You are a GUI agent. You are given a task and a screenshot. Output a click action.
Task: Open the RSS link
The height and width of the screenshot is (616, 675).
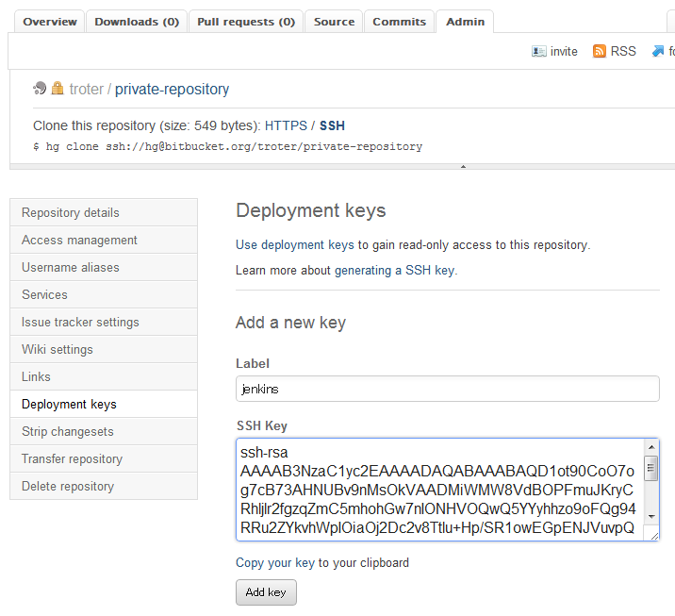[x=623, y=51]
